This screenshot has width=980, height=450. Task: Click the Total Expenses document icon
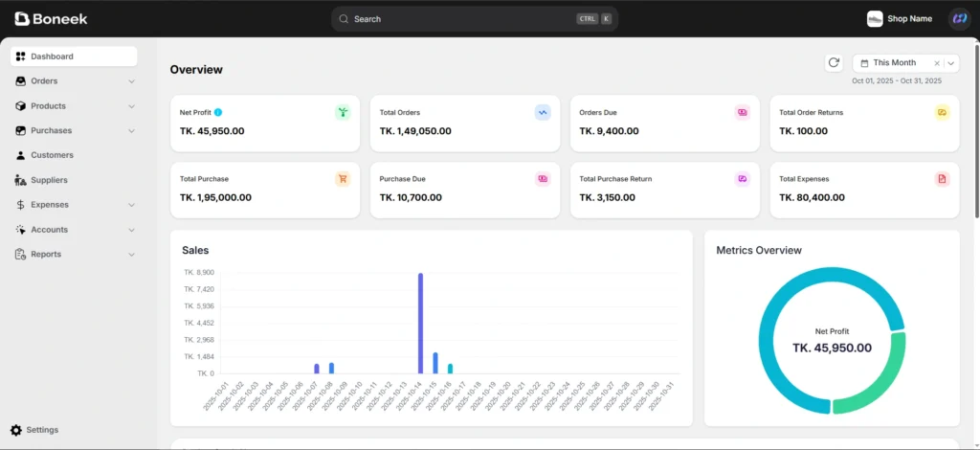click(x=942, y=179)
